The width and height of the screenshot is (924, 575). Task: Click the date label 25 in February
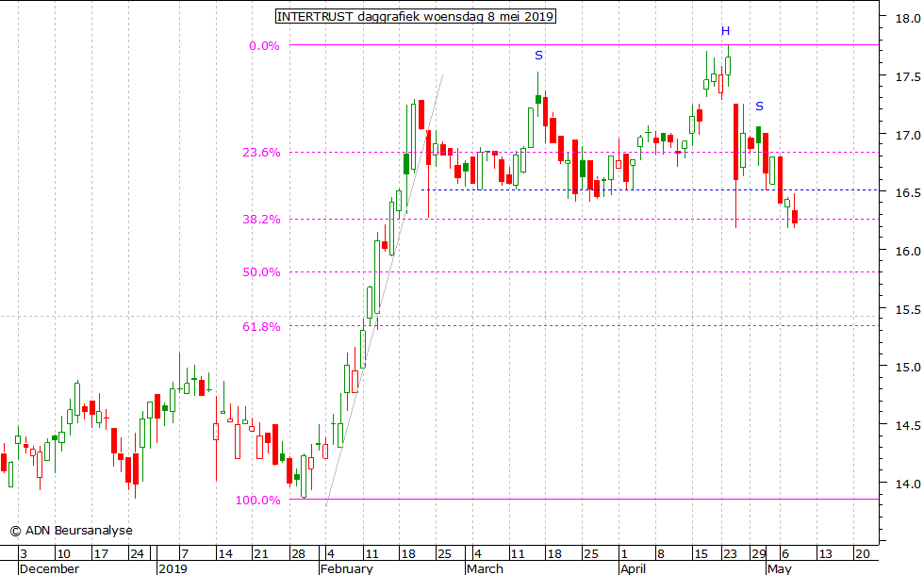(x=444, y=554)
